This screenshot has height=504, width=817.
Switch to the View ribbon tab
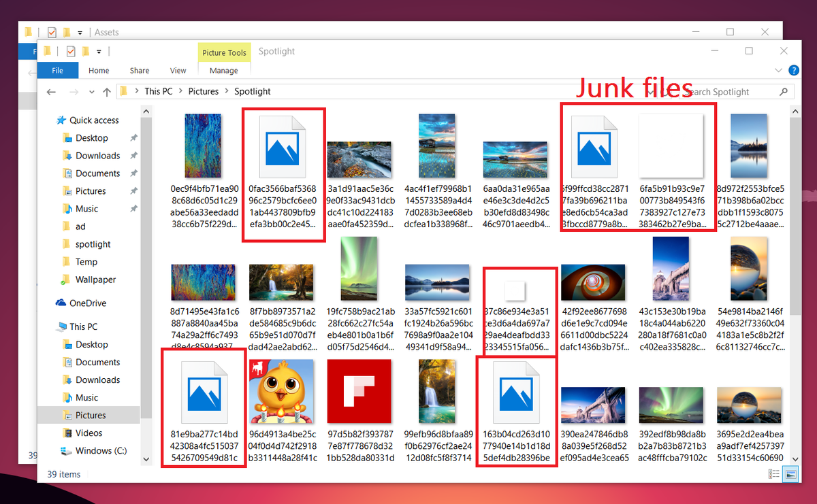tap(178, 70)
